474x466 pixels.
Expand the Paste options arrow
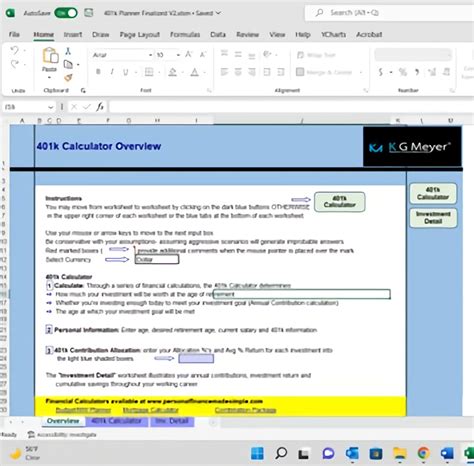coord(49,78)
